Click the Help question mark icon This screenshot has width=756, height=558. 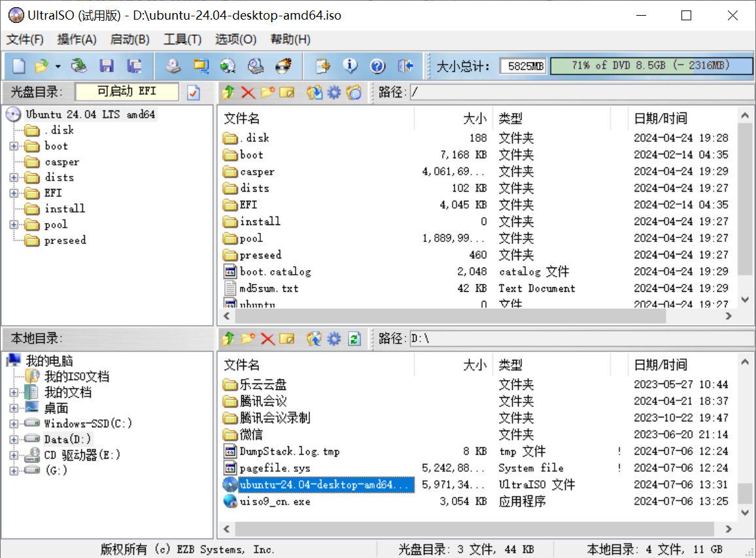(377, 65)
